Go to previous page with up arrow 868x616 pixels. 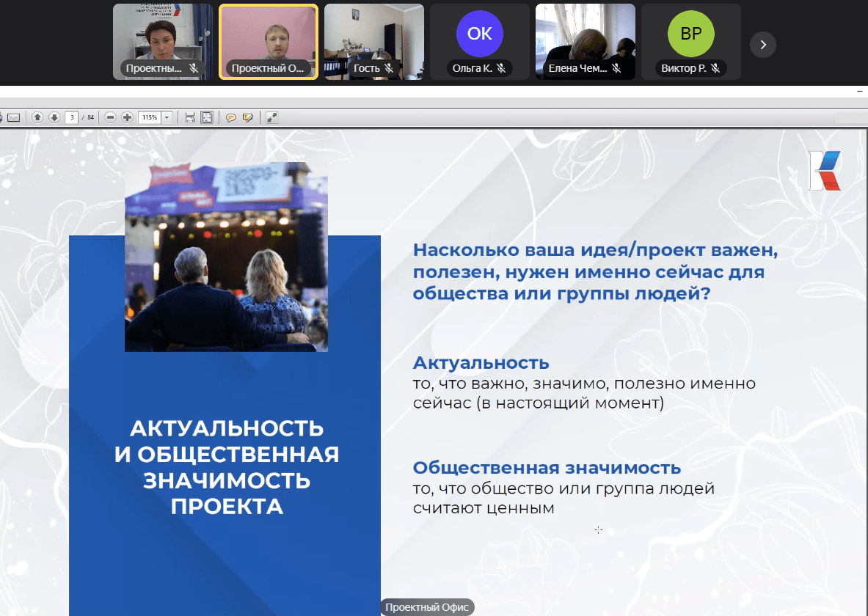click(37, 117)
